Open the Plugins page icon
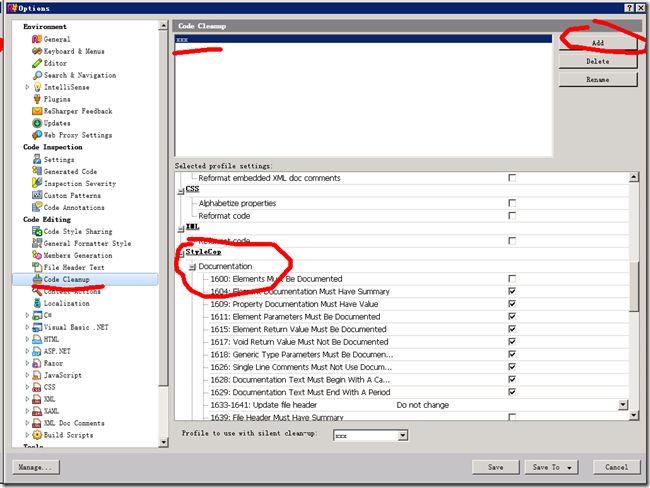650x488 pixels. click(36, 99)
